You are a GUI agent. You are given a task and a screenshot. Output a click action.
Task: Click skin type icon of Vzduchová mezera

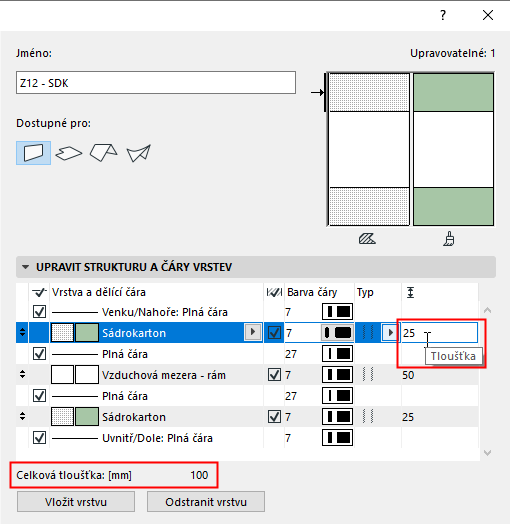pyautogui.click(x=368, y=375)
